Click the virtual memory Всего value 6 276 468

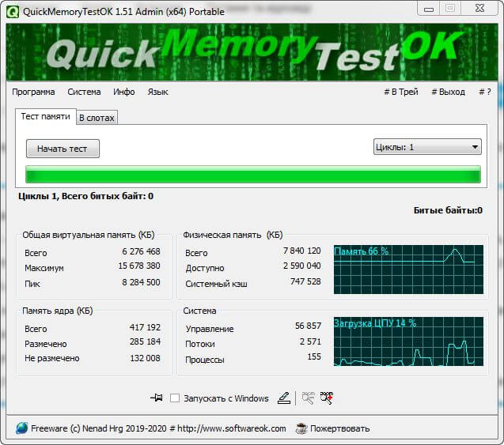point(141,251)
